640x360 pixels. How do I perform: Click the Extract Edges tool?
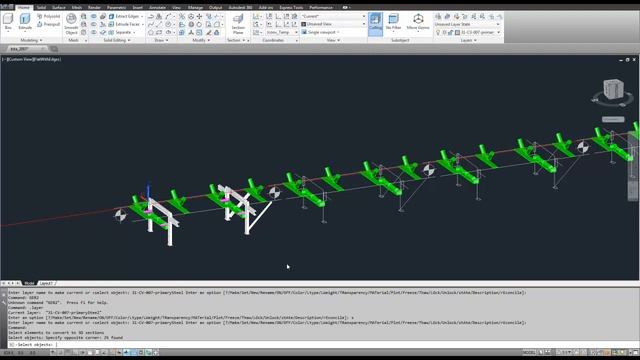124,16
